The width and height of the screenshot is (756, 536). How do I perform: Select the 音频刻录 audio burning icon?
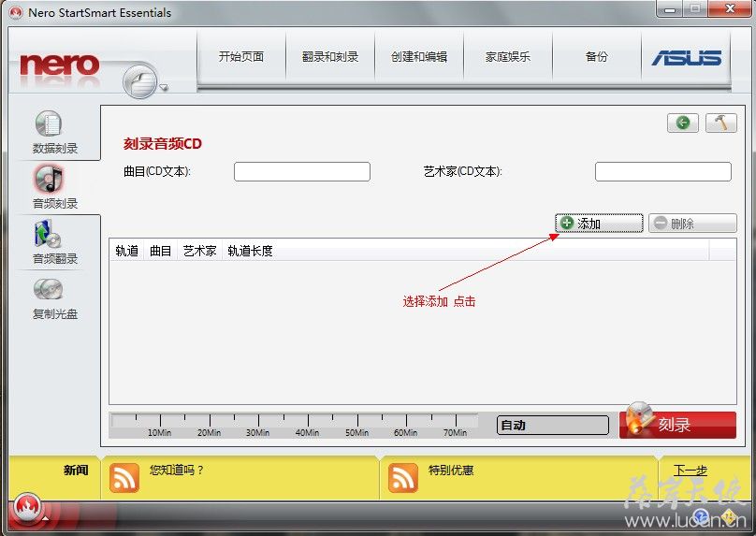pos(49,179)
